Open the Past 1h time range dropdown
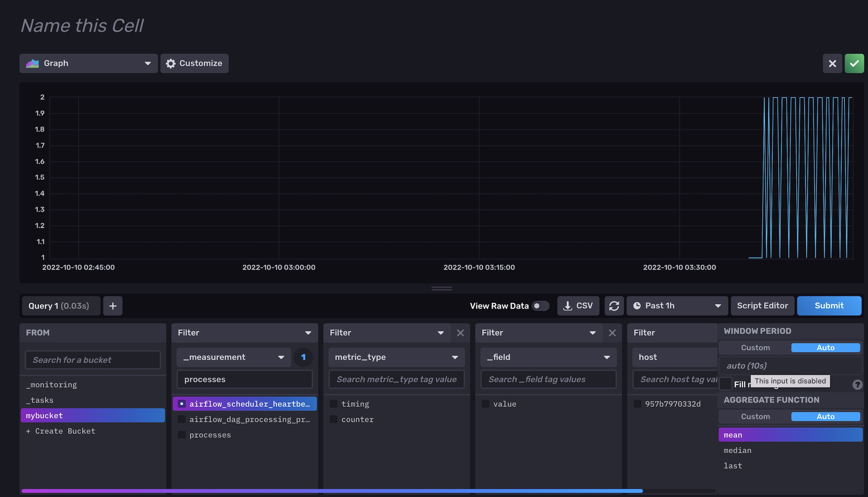The height and width of the screenshot is (497, 868). click(677, 306)
